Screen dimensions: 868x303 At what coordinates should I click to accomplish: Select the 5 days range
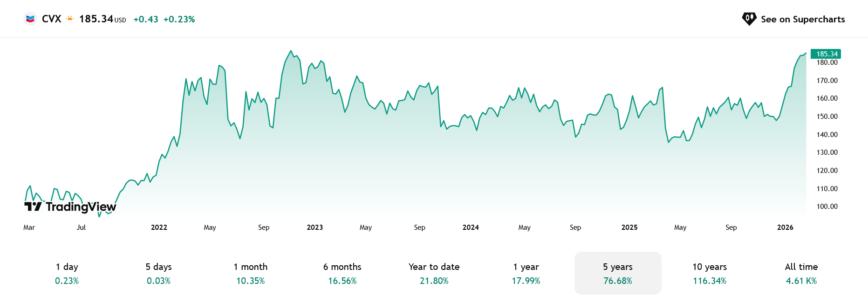pyautogui.click(x=158, y=273)
